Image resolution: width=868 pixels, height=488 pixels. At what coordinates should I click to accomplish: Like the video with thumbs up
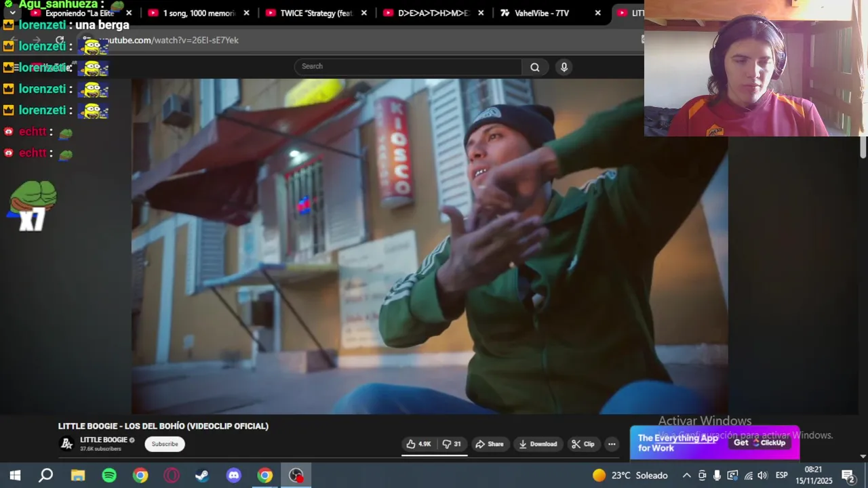point(418,444)
